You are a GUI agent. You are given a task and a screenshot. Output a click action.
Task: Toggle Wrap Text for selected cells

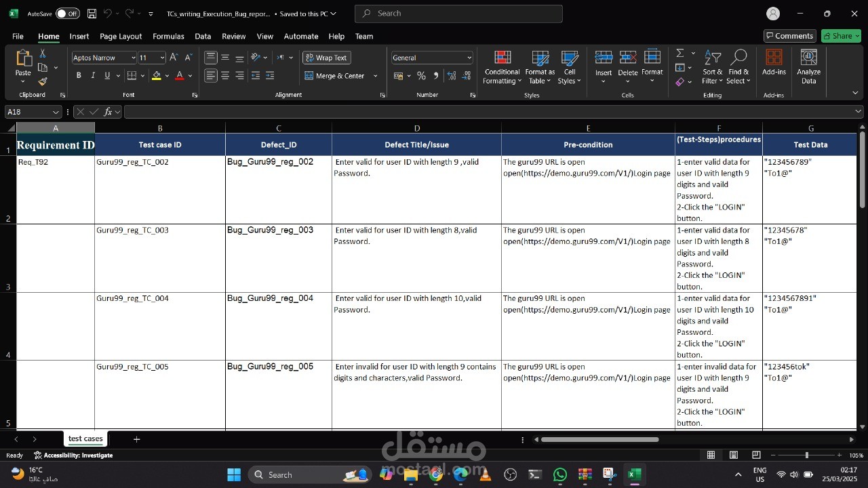[326, 58]
